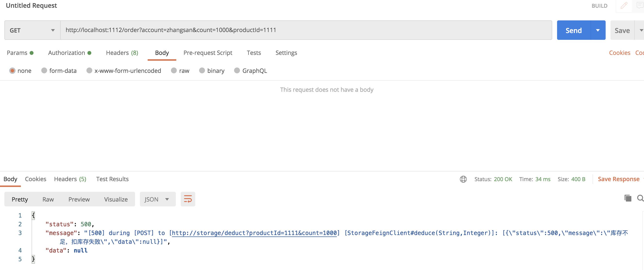
Task: Pick the GraphQL body type
Action: pyautogui.click(x=237, y=71)
